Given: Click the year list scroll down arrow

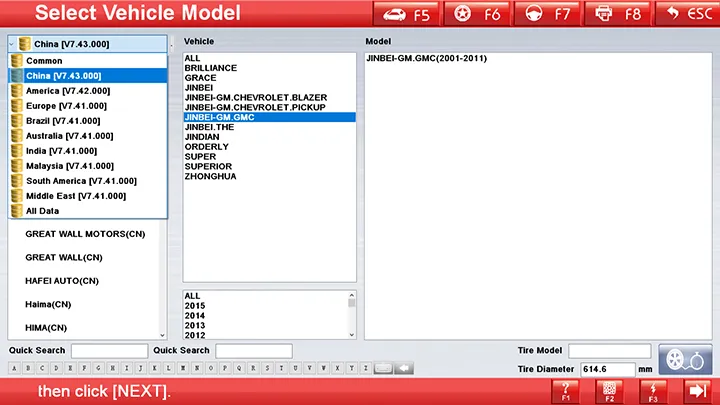Looking at the screenshot, I should click(x=352, y=335).
